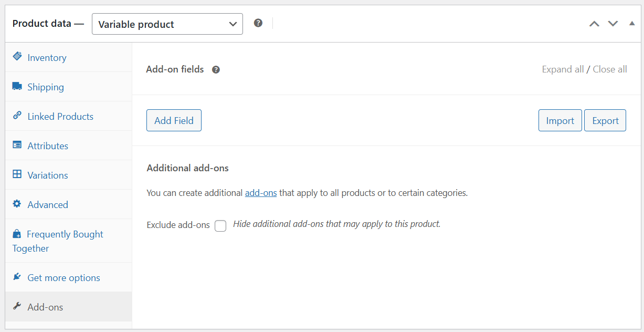Click the Variations grid icon
644x332 pixels.
click(17, 174)
